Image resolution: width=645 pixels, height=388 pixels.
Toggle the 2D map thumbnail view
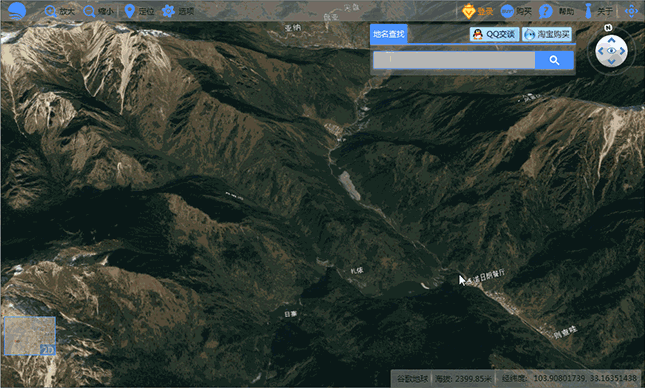(x=30, y=336)
